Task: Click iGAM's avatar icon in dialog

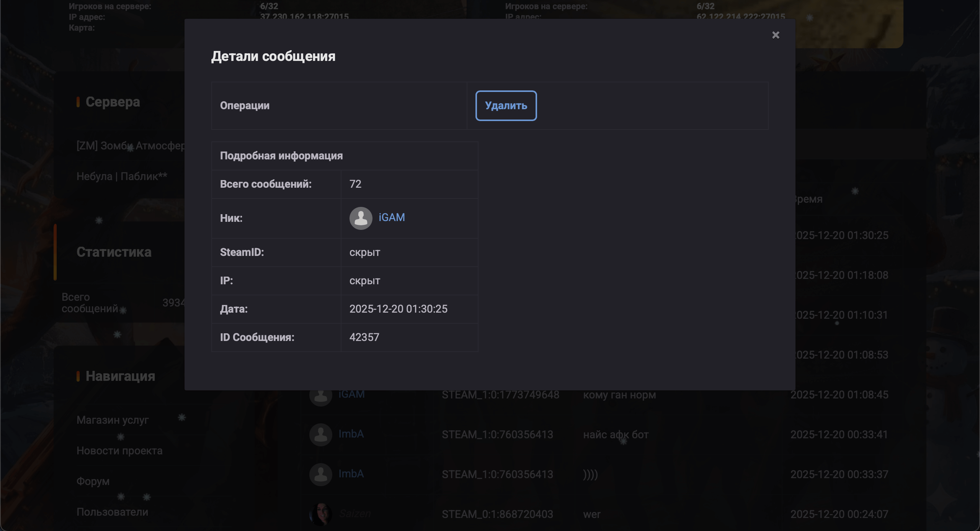Action: (x=361, y=218)
